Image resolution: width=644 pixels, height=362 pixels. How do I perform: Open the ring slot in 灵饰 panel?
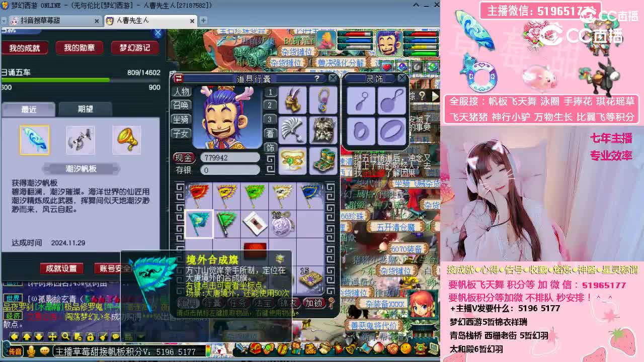tap(361, 132)
